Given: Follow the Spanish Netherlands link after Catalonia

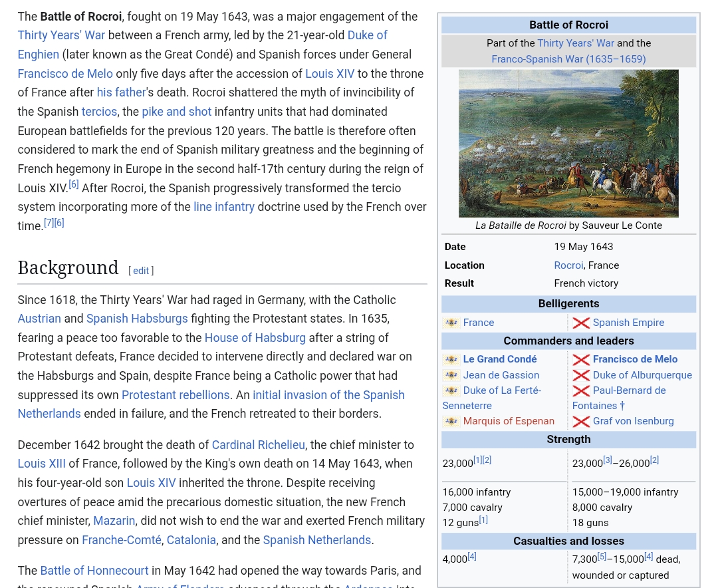Looking at the screenshot, I should [317, 540].
